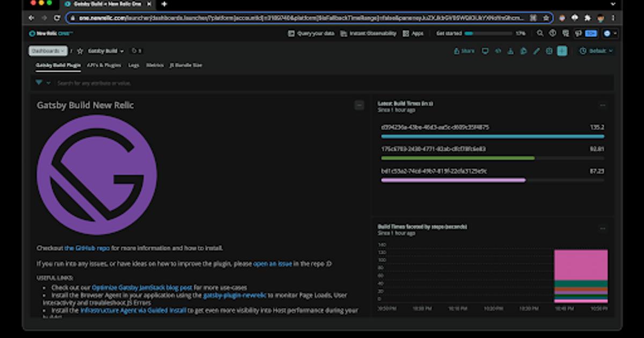Click the add widget plus icon
644x338 pixels.
pos(561,51)
